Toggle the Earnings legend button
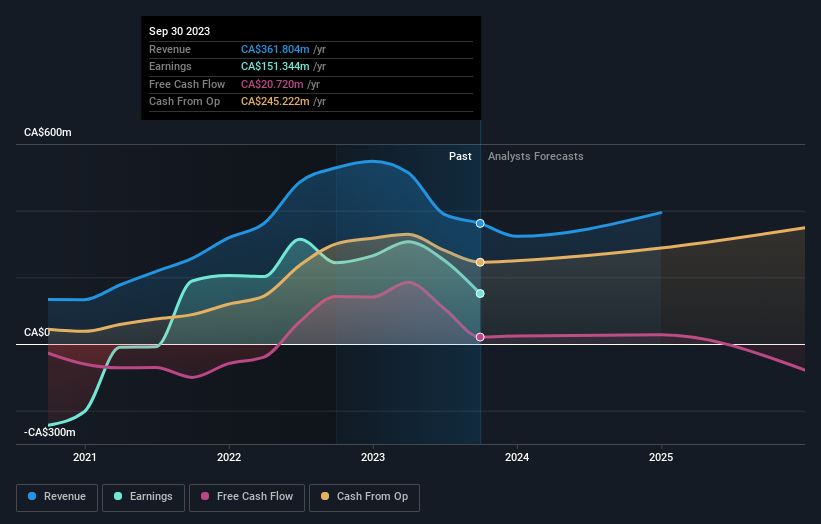The height and width of the screenshot is (524, 821). coord(143,497)
